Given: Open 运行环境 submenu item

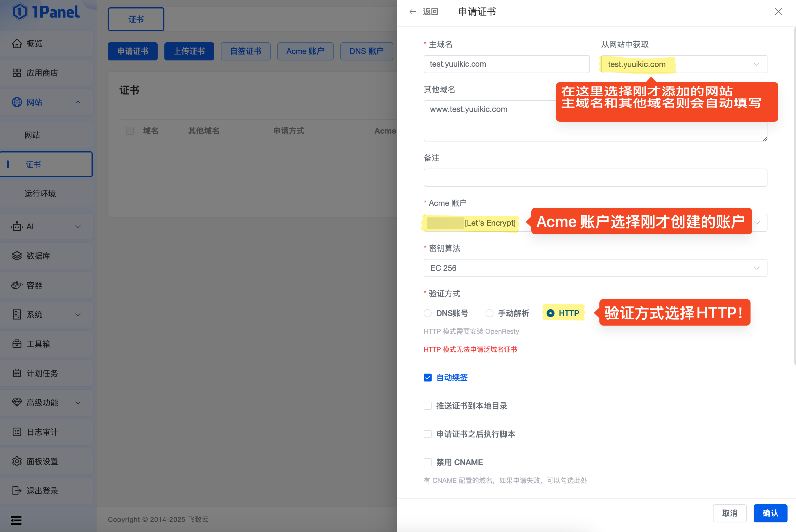Looking at the screenshot, I should pos(40,194).
